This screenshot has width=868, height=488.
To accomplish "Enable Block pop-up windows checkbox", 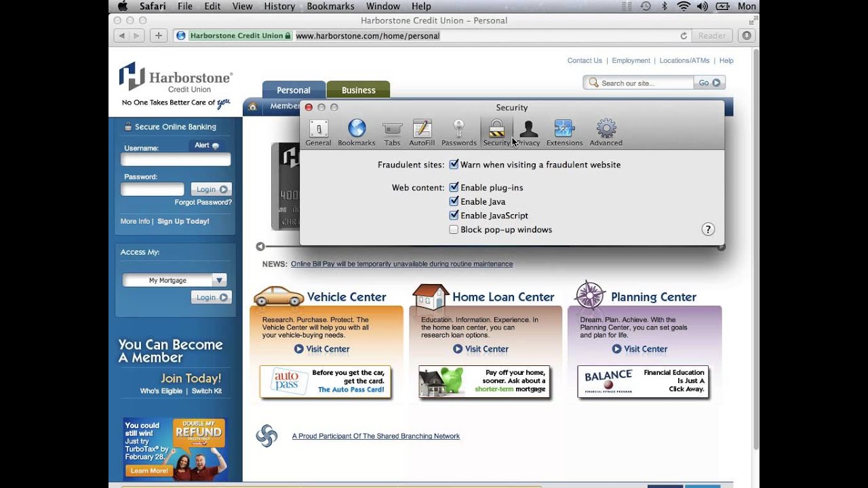I will point(454,230).
